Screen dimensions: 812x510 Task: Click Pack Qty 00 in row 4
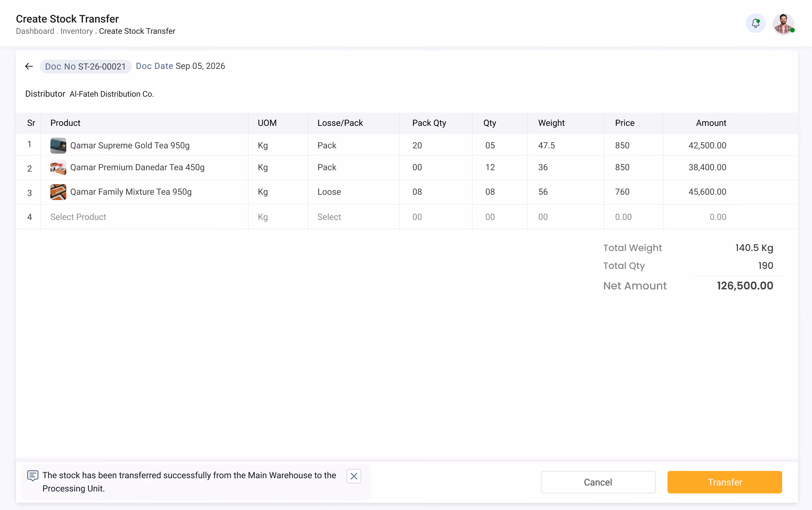tap(417, 217)
